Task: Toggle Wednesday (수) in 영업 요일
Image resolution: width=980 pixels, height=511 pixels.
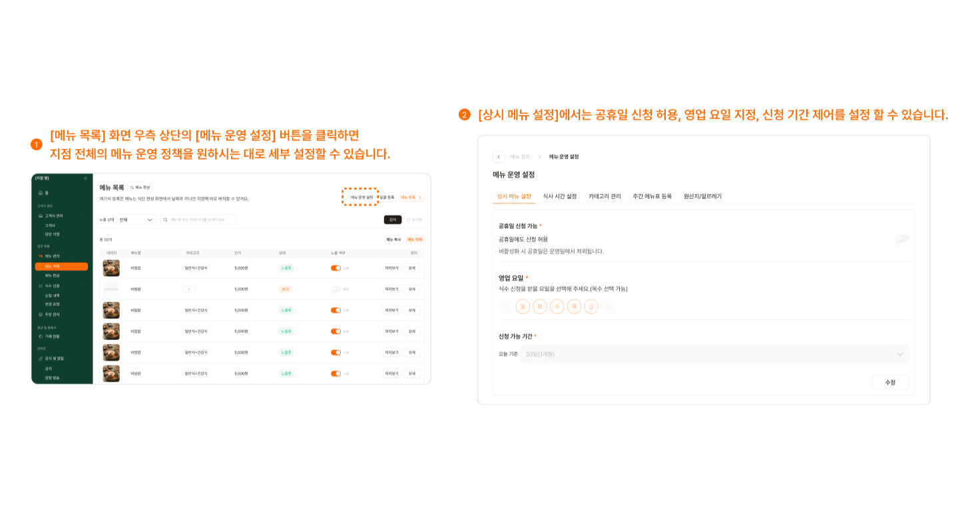Action: [x=557, y=307]
